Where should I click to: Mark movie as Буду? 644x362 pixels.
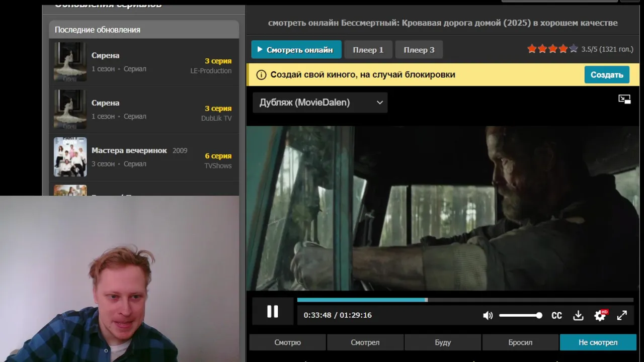[x=443, y=342]
